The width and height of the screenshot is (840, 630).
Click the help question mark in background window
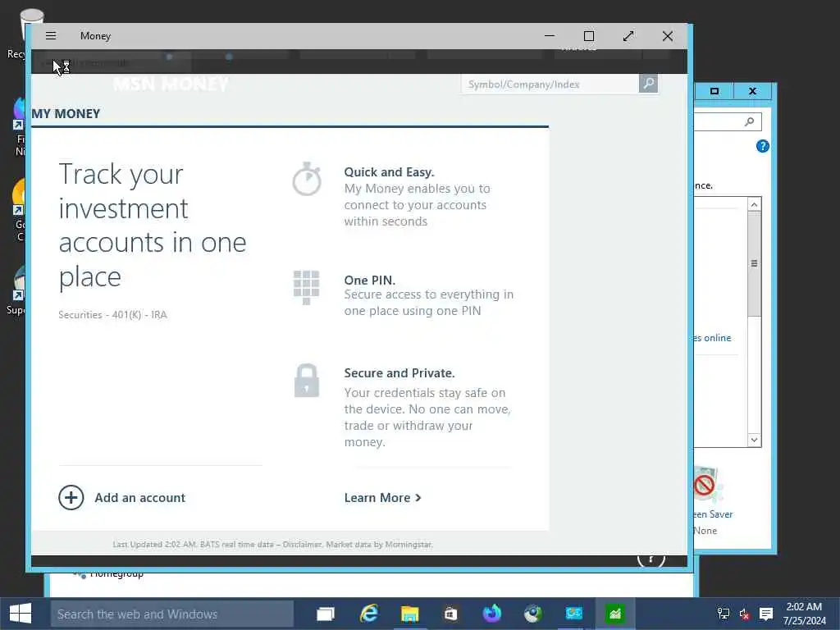762,146
